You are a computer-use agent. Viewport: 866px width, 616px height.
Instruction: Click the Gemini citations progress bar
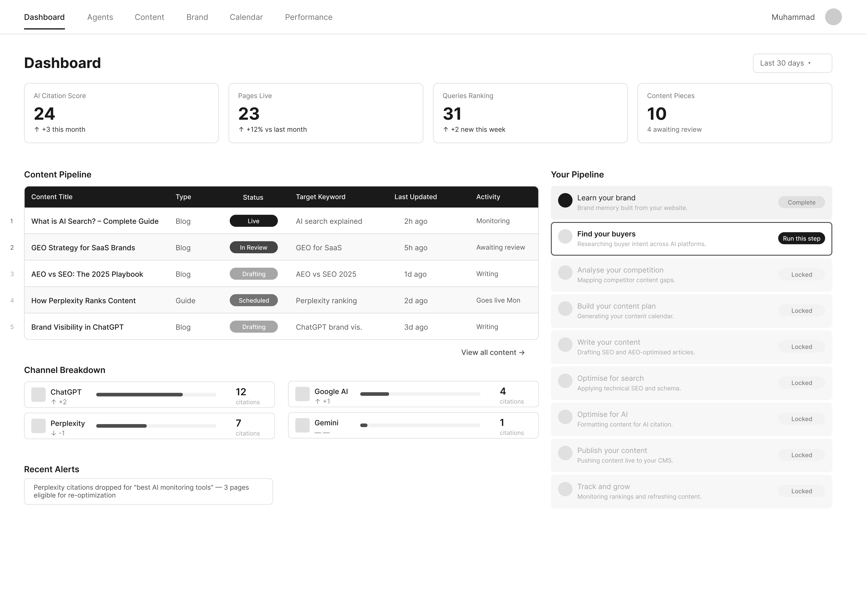coord(420,425)
